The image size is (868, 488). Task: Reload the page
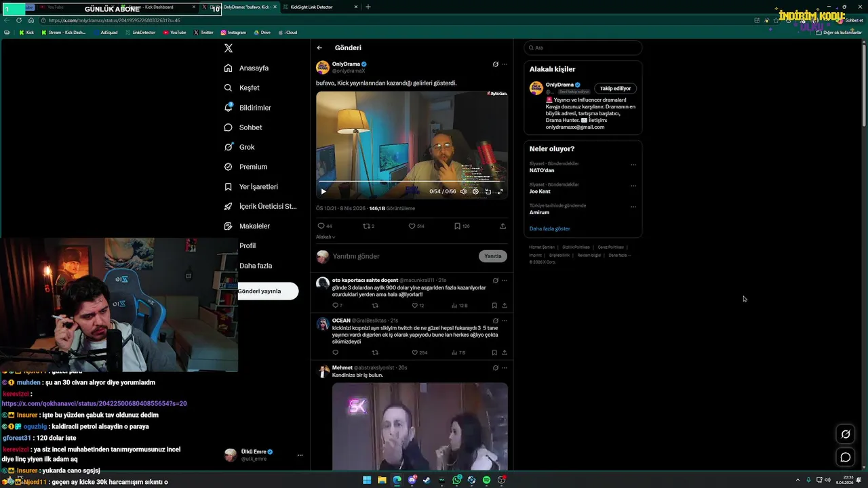pyautogui.click(x=19, y=20)
